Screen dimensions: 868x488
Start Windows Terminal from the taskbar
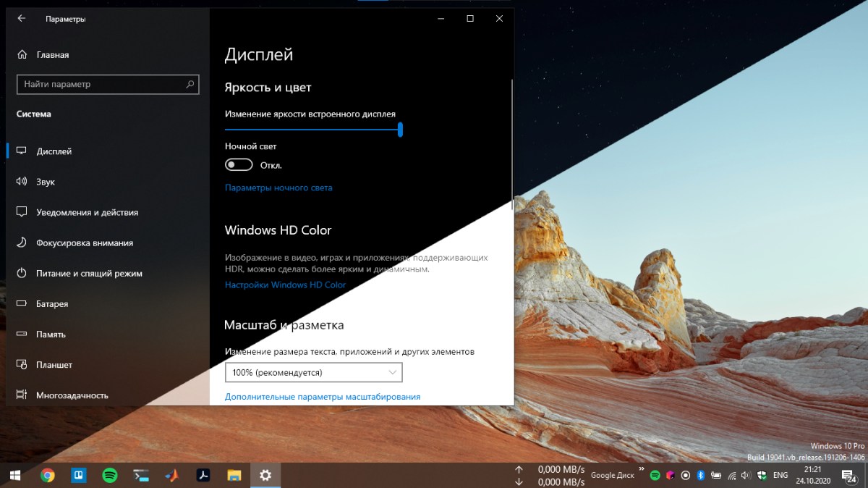[x=140, y=476]
